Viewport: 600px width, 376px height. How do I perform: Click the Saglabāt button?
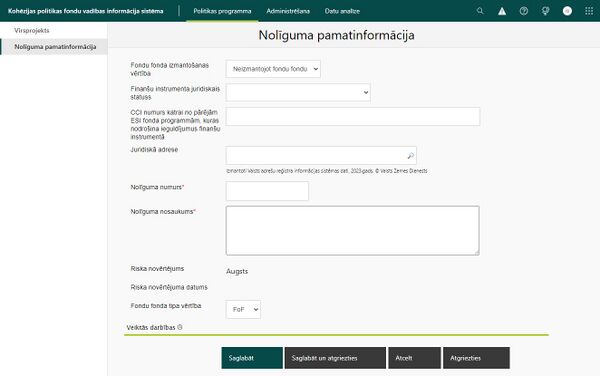[252, 358]
